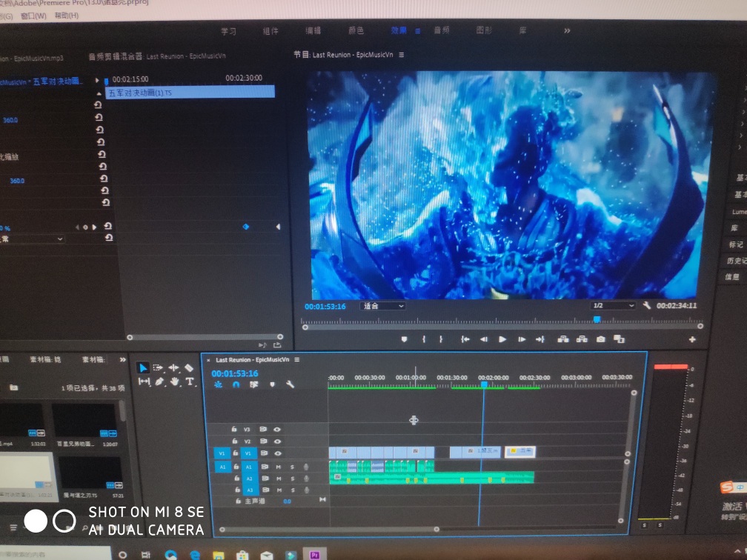Open the 效果 workspace menu icon
This screenshot has height=560, width=747.
click(x=417, y=31)
